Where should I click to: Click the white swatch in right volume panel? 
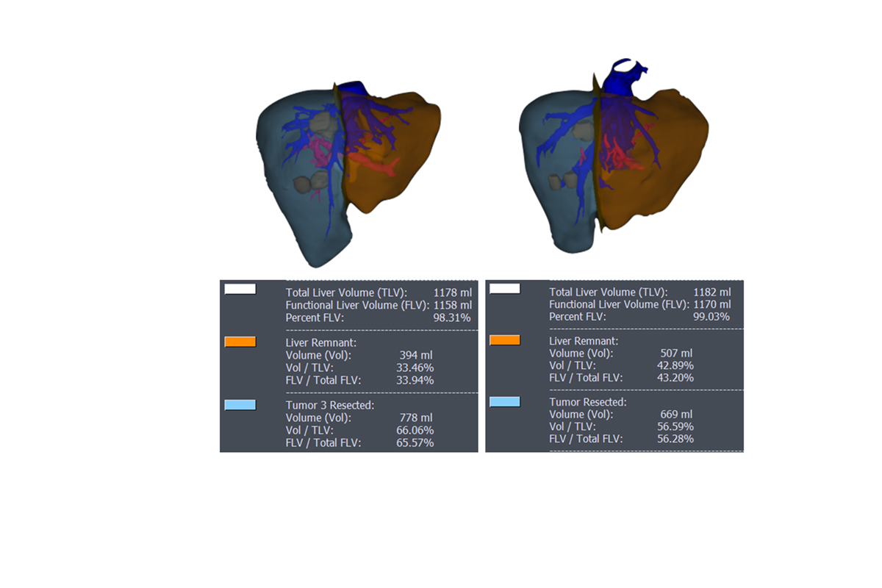[x=504, y=289]
